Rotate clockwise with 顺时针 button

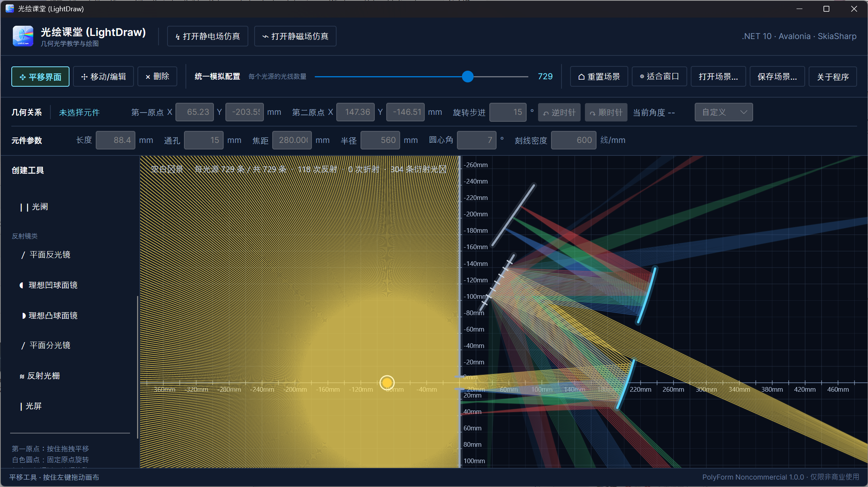pos(606,112)
